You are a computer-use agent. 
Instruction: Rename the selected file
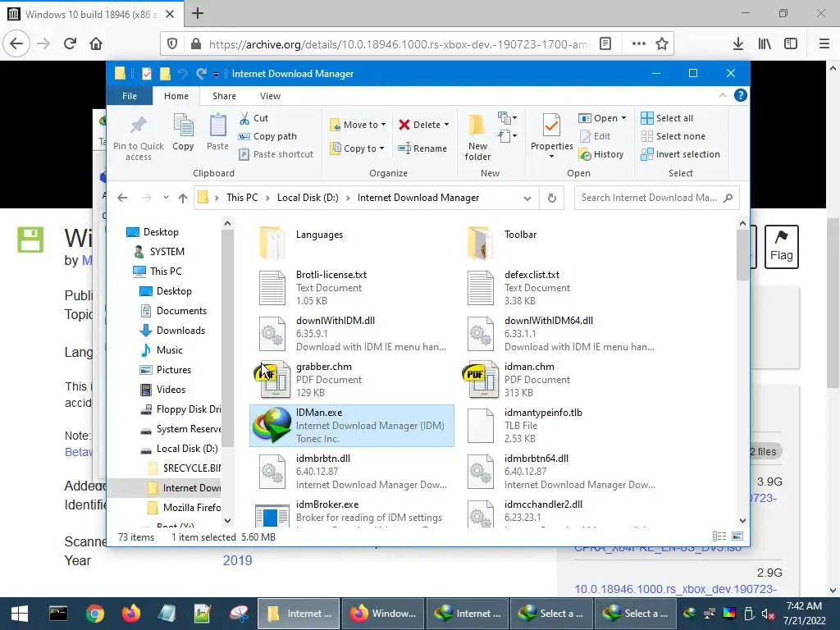tap(422, 148)
